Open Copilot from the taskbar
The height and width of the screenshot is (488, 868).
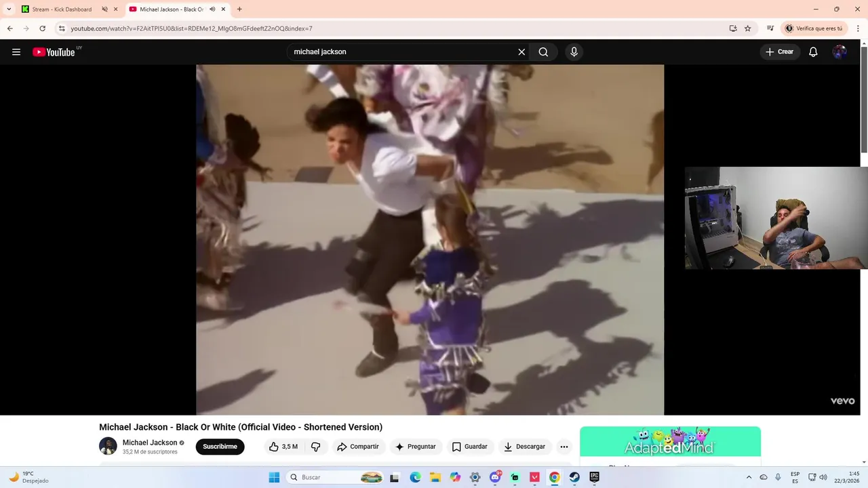455,477
